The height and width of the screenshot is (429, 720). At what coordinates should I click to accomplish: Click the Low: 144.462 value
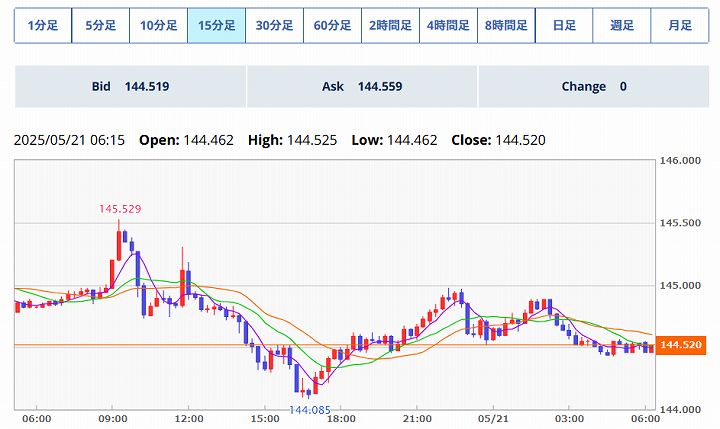(x=394, y=140)
